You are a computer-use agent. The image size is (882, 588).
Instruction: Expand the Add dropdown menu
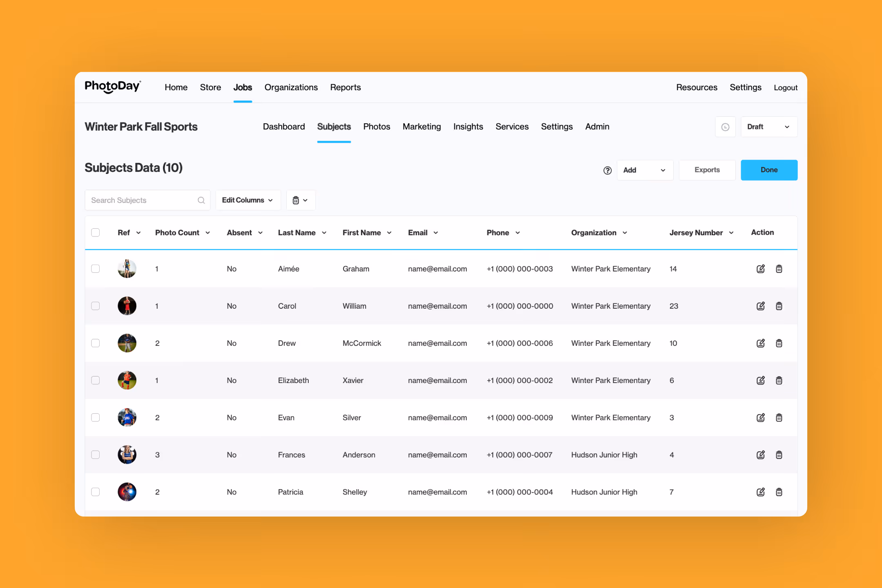(x=644, y=170)
